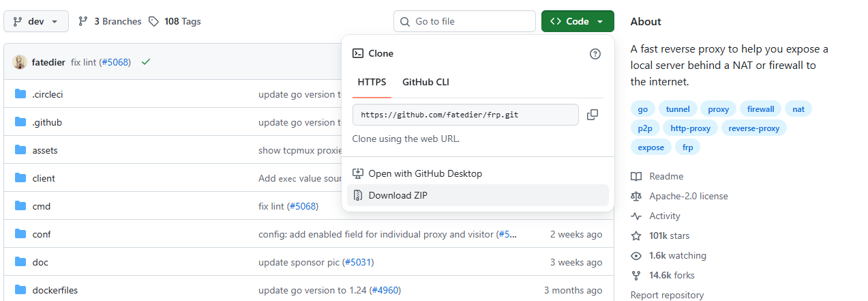The height and width of the screenshot is (301, 868).
Task: Open the .circleci folder icon
Action: click(x=20, y=94)
